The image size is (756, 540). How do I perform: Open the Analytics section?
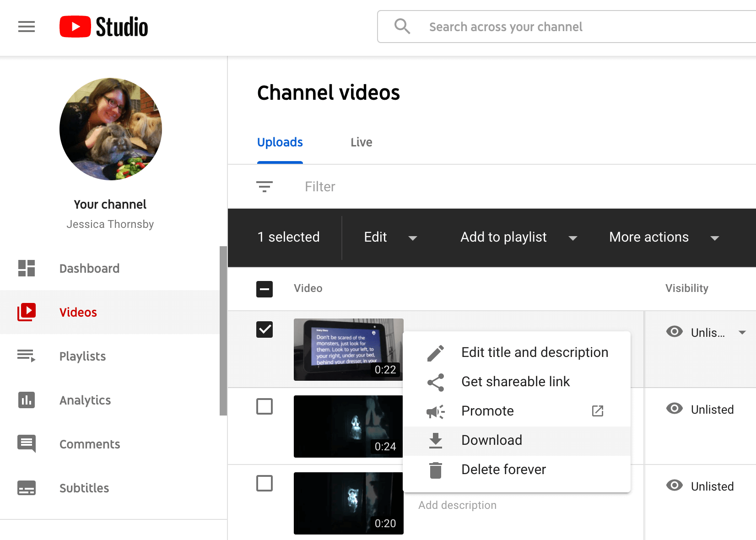85,400
